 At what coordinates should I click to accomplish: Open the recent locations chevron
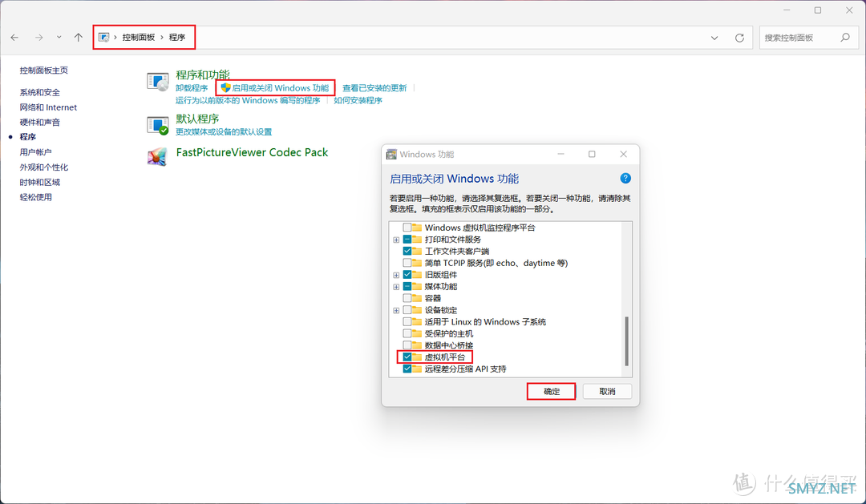(x=59, y=38)
